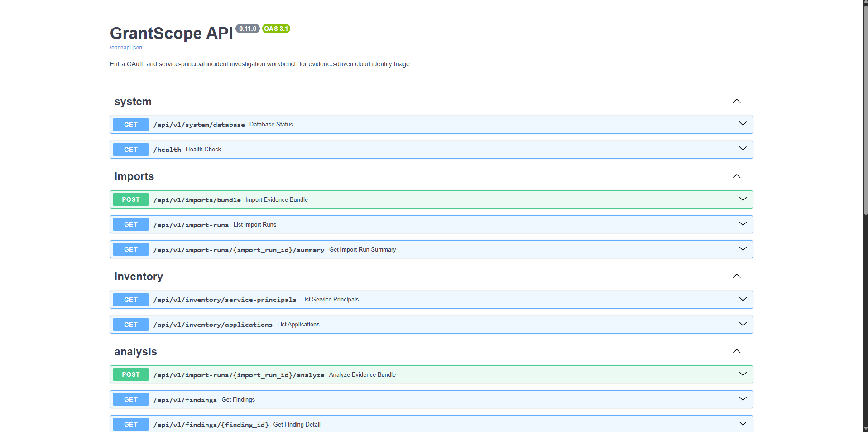The height and width of the screenshot is (432, 868).
Task: Select the inventory tag heading
Action: (139, 277)
